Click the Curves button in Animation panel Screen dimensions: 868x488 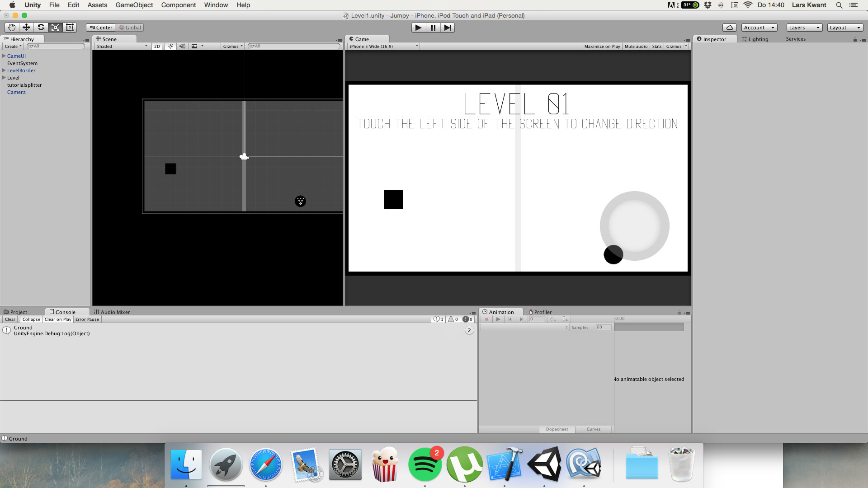coord(593,429)
